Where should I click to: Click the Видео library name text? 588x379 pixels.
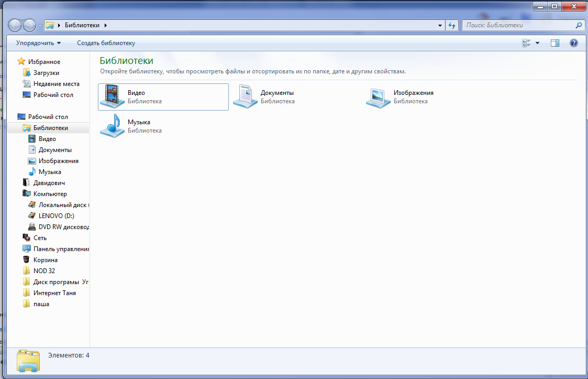(136, 93)
